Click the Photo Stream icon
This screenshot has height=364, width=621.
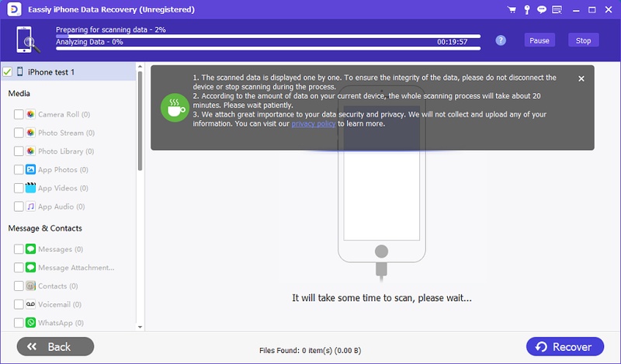pos(30,133)
